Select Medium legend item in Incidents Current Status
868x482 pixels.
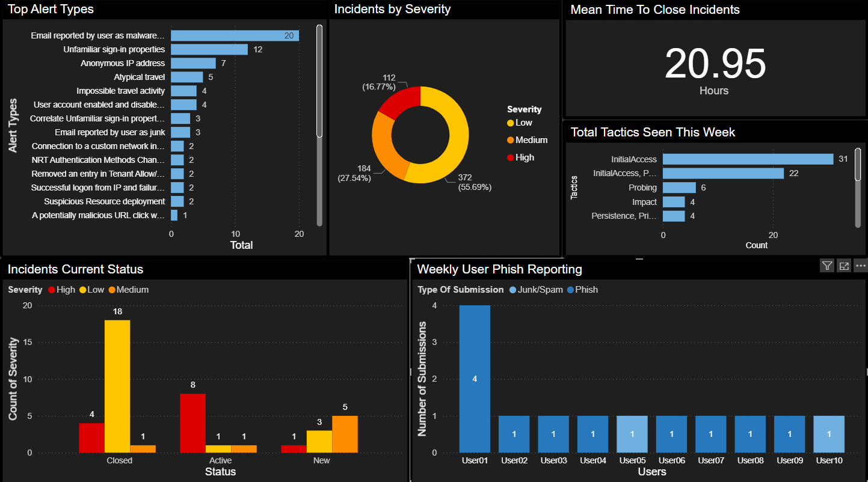point(128,290)
